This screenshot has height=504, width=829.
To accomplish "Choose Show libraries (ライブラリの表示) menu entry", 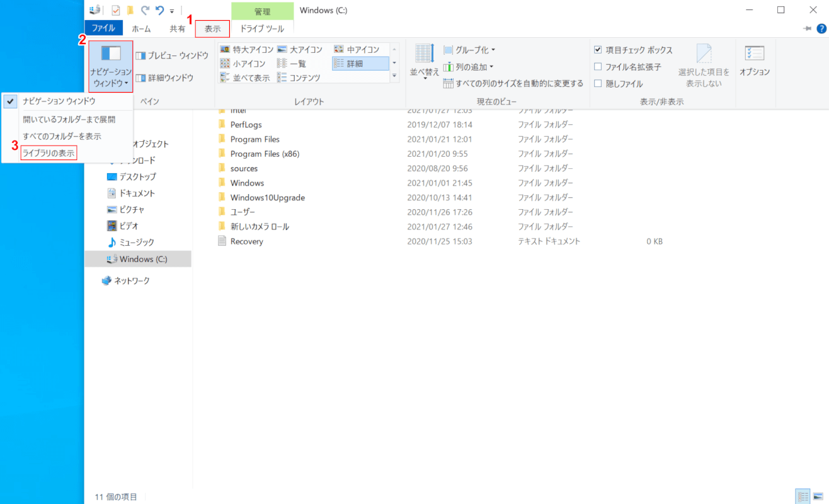I will tap(49, 153).
